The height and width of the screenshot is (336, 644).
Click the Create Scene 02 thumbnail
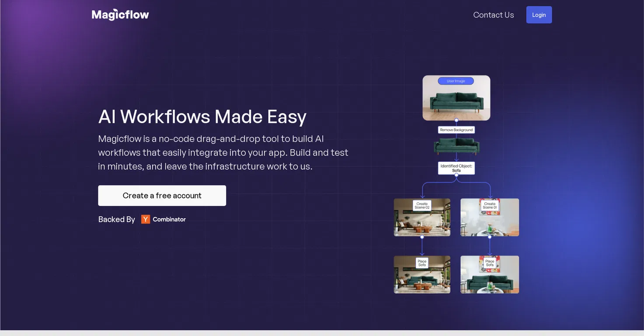tap(422, 217)
